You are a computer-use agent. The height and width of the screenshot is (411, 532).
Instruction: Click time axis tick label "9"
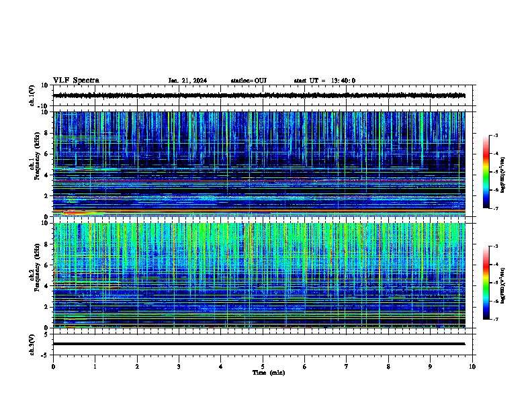(x=430, y=367)
